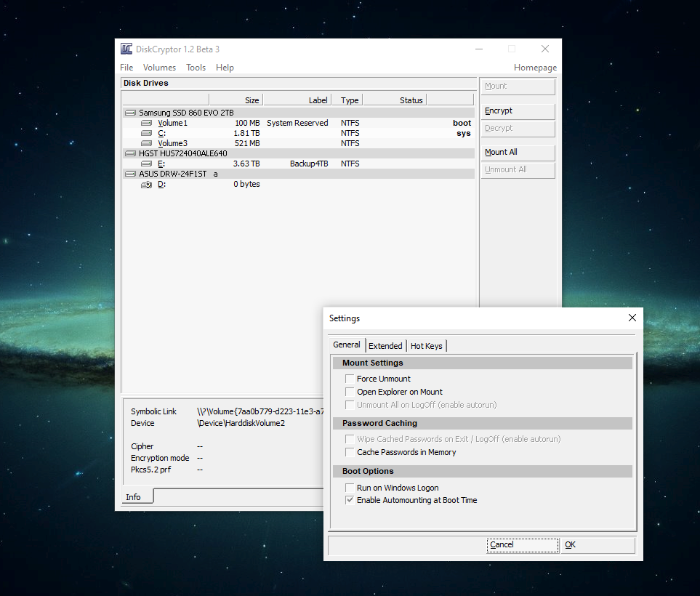The width and height of the screenshot is (700, 596).
Task: Click the '3.63 TB' size cell
Action: click(246, 164)
